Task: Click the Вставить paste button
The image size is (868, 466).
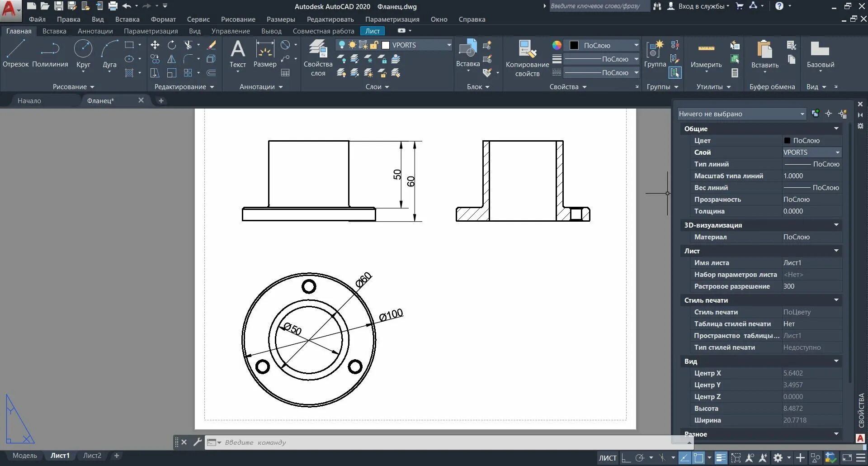Action: [x=765, y=56]
